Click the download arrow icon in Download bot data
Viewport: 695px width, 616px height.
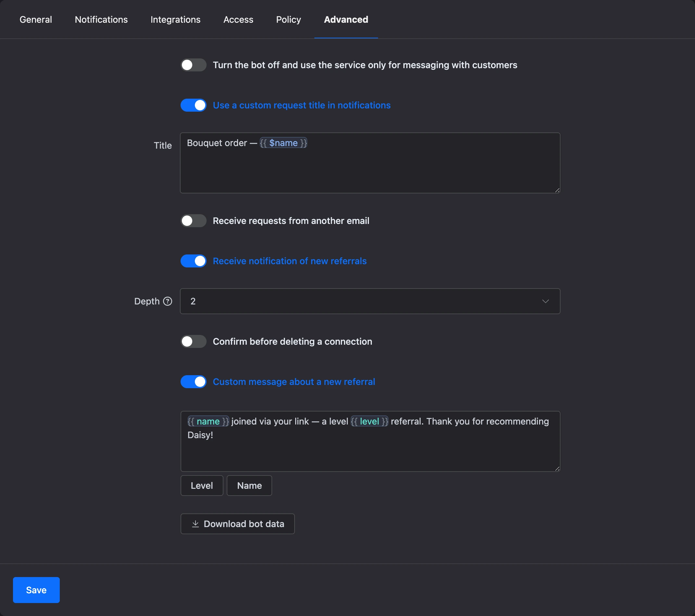[x=195, y=524]
